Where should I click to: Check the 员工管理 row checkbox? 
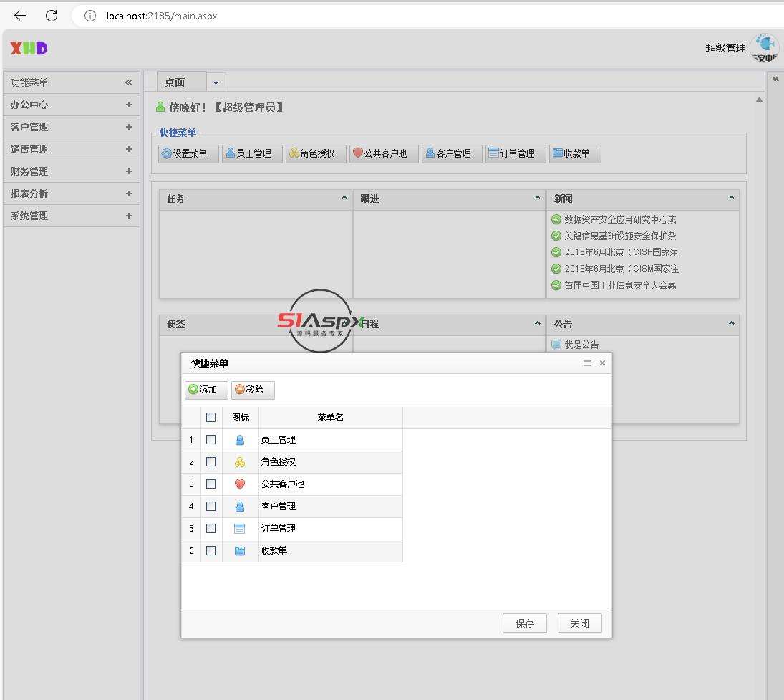[210, 440]
